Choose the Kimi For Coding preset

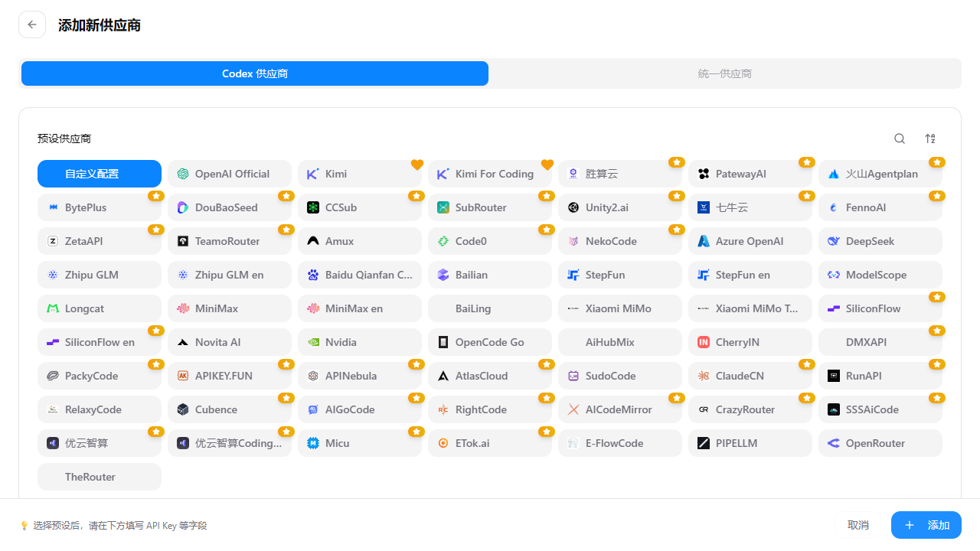[x=490, y=174]
